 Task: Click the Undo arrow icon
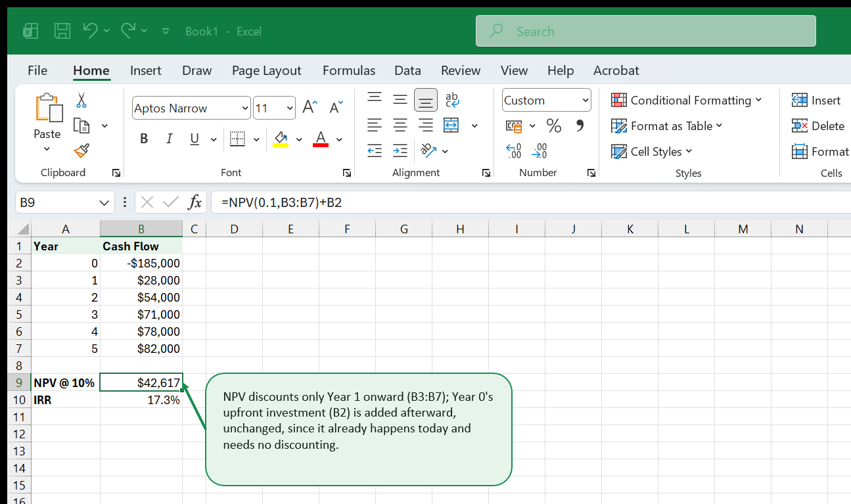(90, 30)
